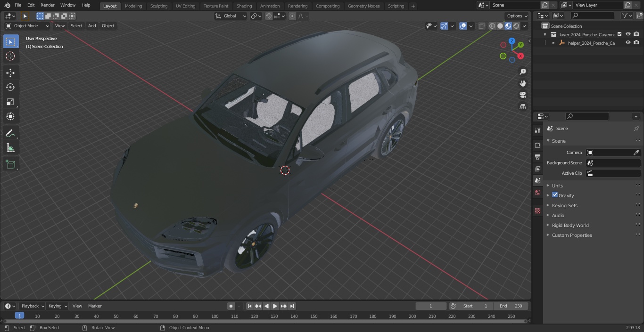644x332 pixels.
Task: Select the Select Box tool in the toolbar
Action: point(10,41)
